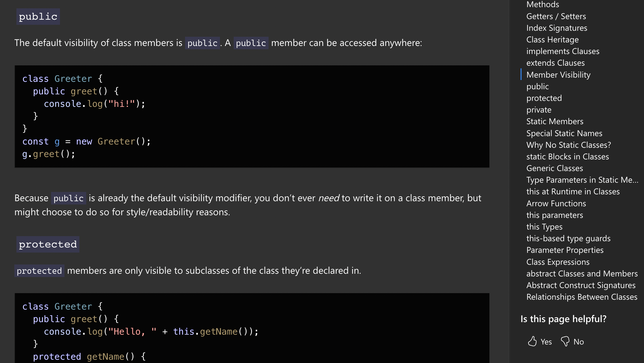Navigate to Member Visibility section
The height and width of the screenshot is (363, 644).
559,74
